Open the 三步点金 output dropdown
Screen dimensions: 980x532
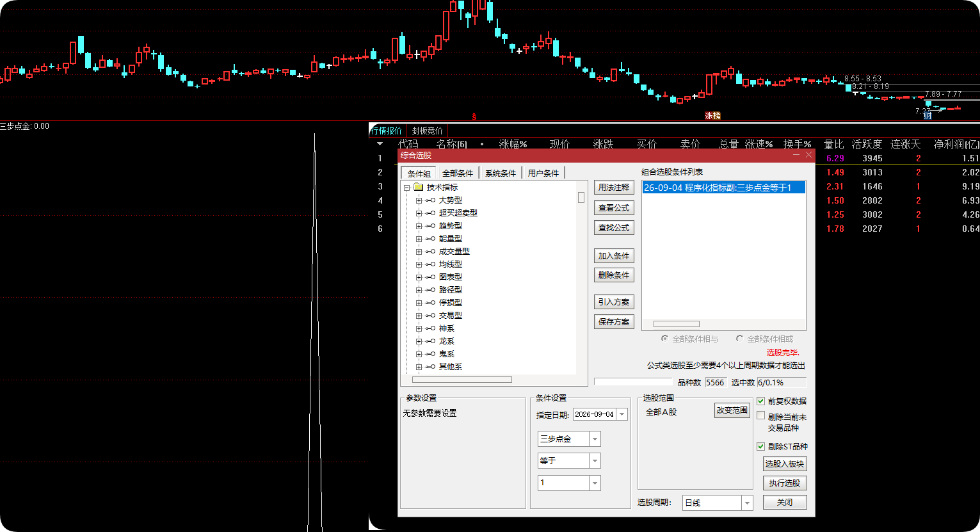595,439
